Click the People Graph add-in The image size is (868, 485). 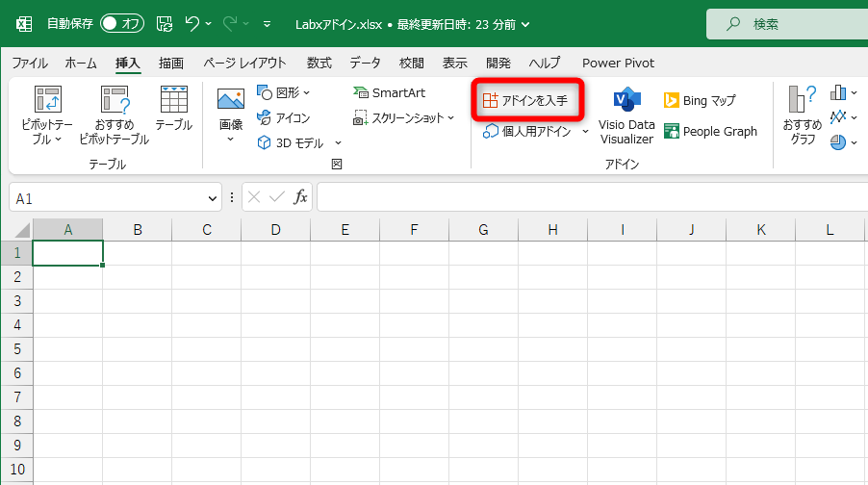point(711,131)
